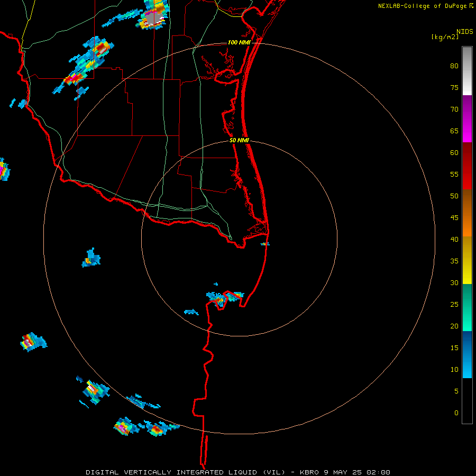Click the 50 NMI range ring label

(239, 140)
